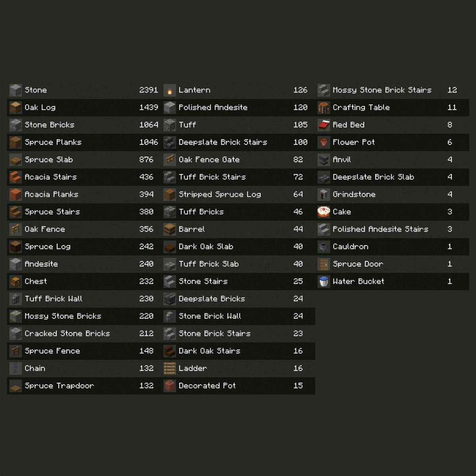The height and width of the screenshot is (476, 476).
Task: Click the Flower Pot icon
Action: [x=324, y=142]
